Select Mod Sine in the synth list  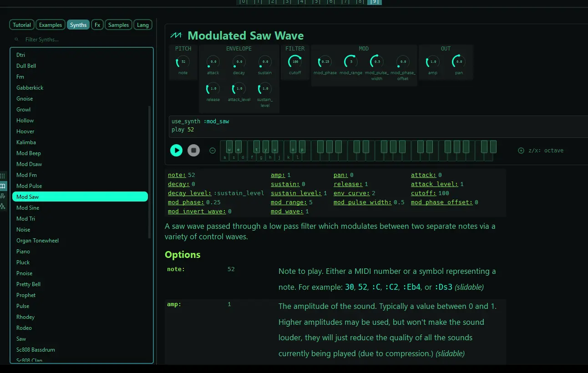(80, 208)
